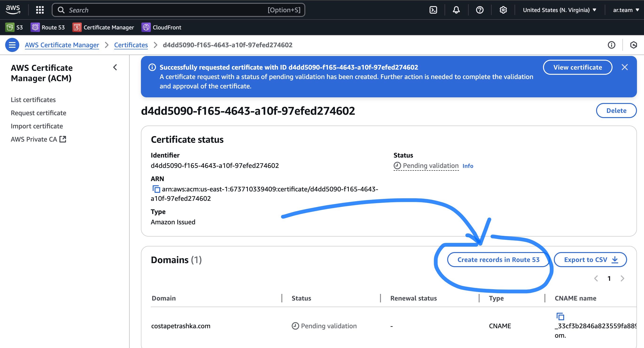644x348 pixels.
Task: Open settings gear in top bar
Action: (x=503, y=10)
